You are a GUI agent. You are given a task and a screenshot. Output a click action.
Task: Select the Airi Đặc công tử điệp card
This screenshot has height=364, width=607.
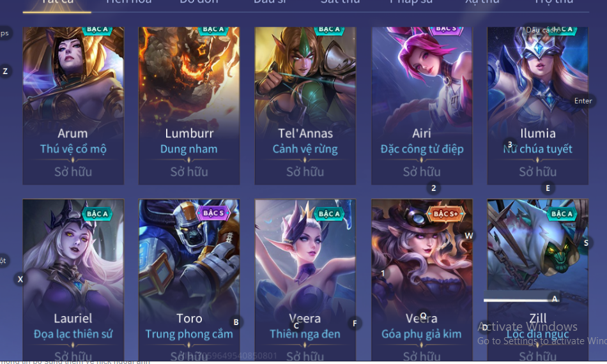pos(422,105)
